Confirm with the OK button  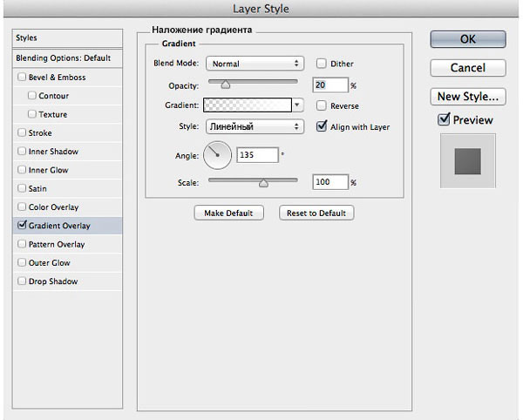468,39
